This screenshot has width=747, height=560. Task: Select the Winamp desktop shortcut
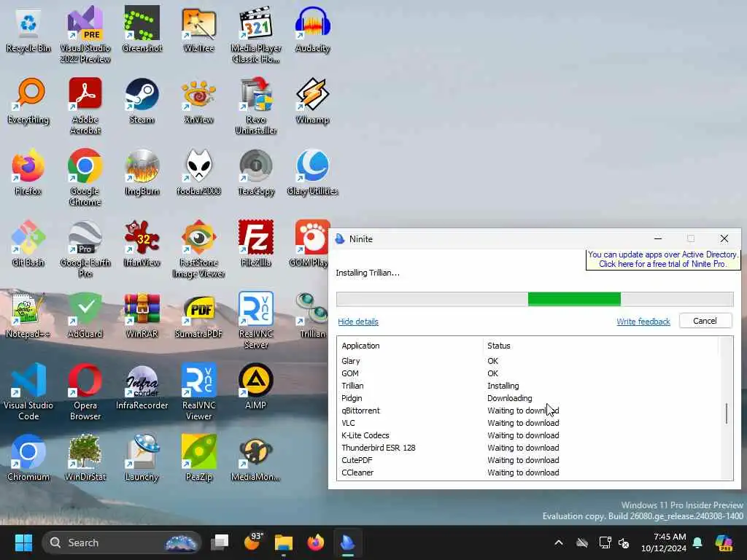[312, 101]
